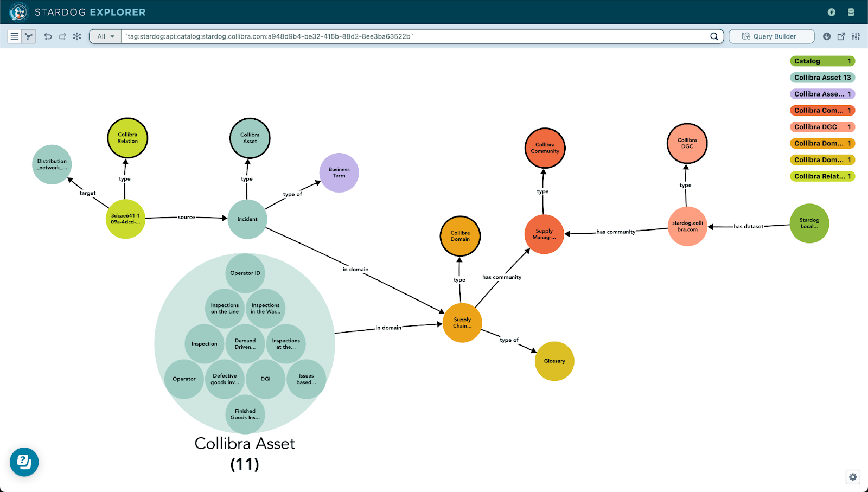Viewport: 868px width, 492px height.
Task: Click the 'has dataset' edge label
Action: [x=749, y=227]
